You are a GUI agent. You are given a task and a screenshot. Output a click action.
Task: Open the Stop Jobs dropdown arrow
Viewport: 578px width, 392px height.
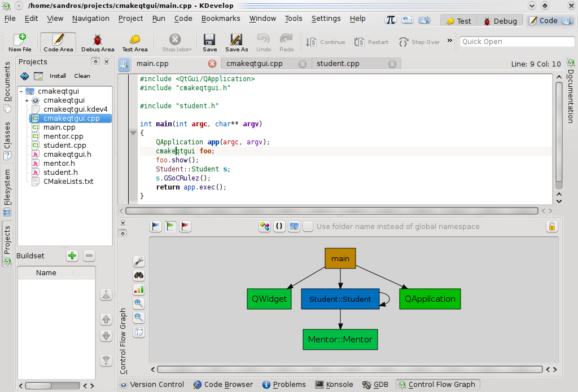click(x=190, y=49)
